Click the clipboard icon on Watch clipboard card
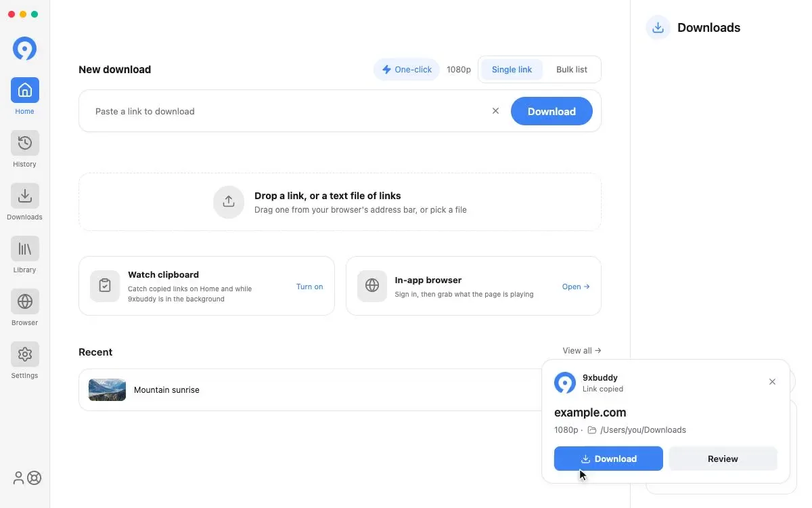Image resolution: width=812 pixels, height=508 pixels. click(x=105, y=286)
